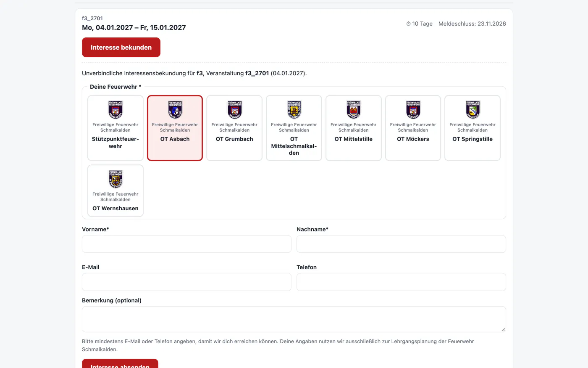The image size is (588, 368).
Task: Click into the Telefon field
Action: (401, 282)
